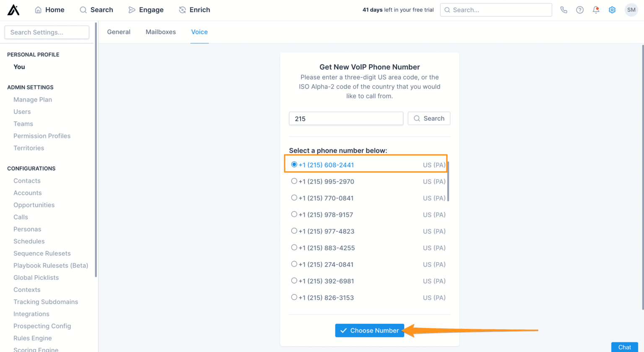644x352 pixels.
Task: Open the phone dialer icon
Action: pyautogui.click(x=563, y=10)
